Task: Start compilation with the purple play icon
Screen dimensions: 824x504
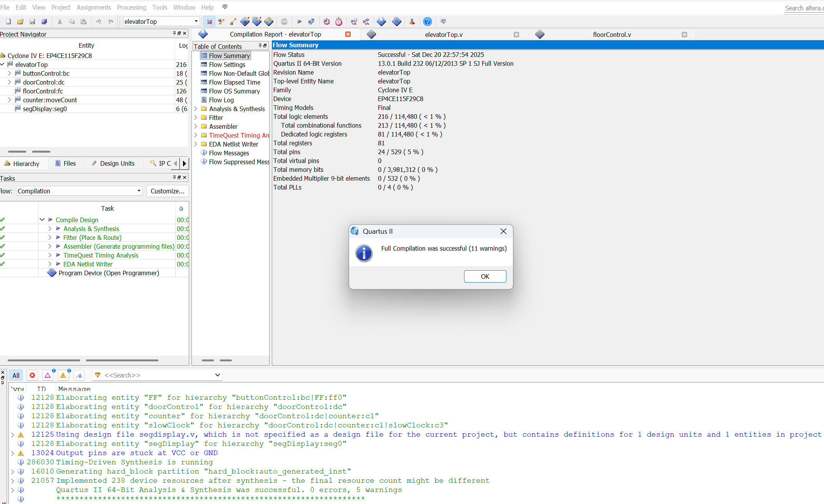Action: pyautogui.click(x=300, y=22)
